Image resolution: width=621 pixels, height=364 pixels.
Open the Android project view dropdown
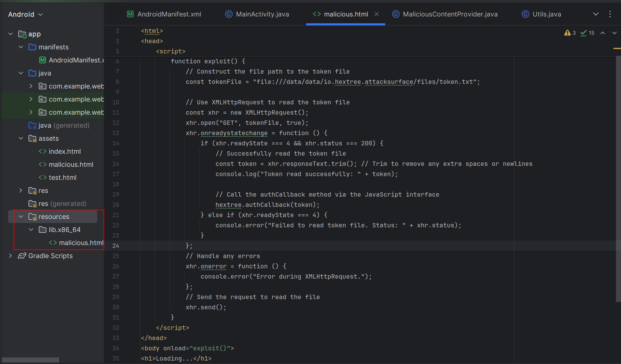(x=25, y=14)
